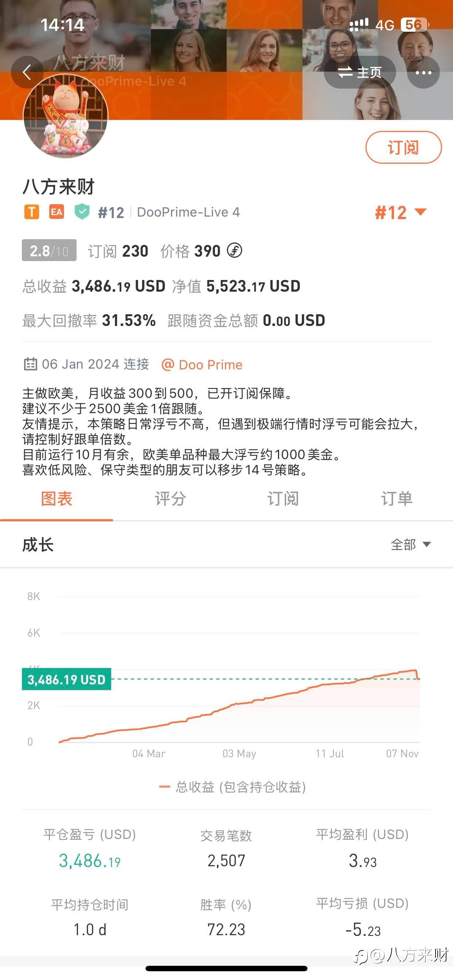453x980 pixels.
Task: Tap the 2.8/10 rating score badge
Action: pos(49,250)
